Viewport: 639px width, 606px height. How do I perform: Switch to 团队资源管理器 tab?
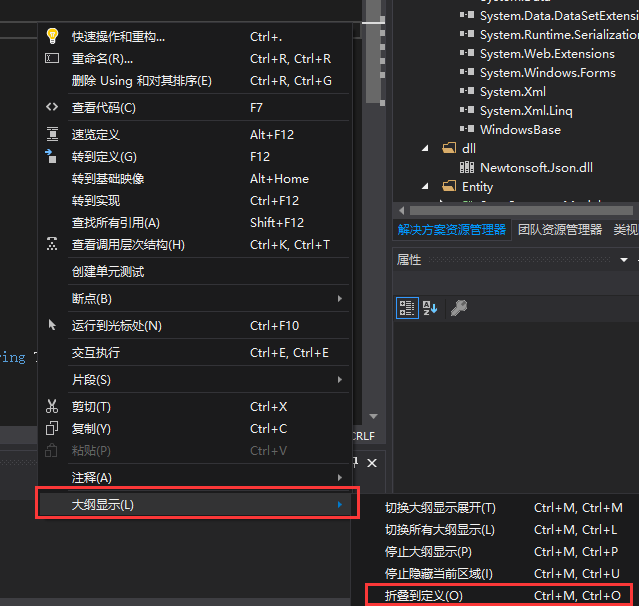560,229
